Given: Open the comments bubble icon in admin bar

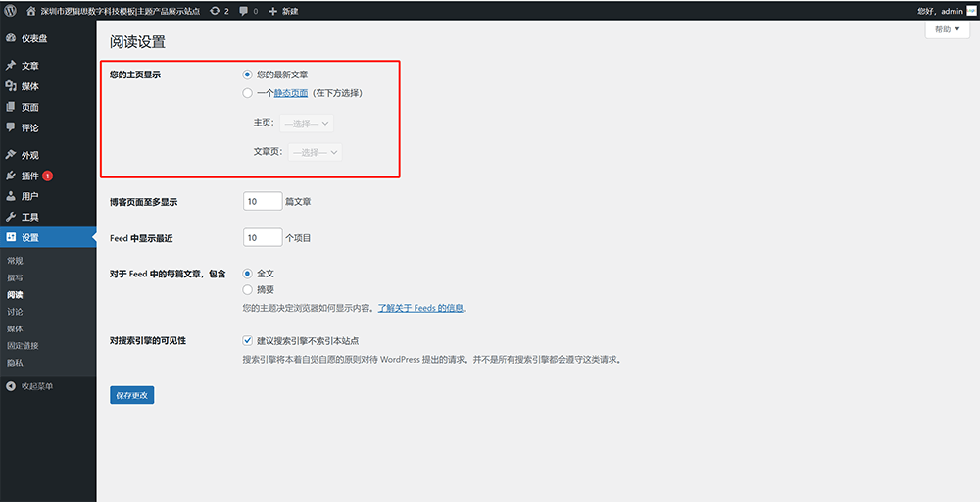Looking at the screenshot, I should [244, 11].
